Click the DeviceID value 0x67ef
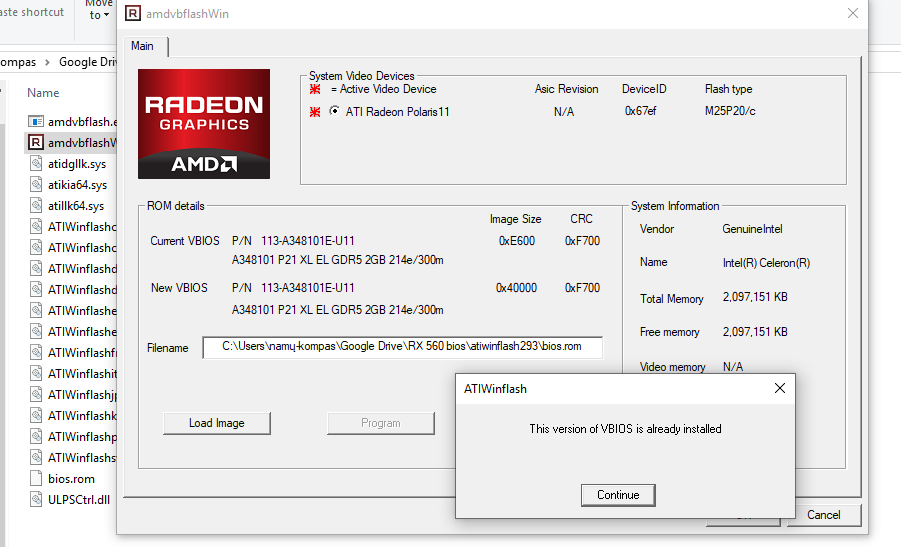Image resolution: width=901 pixels, height=547 pixels. [x=641, y=111]
